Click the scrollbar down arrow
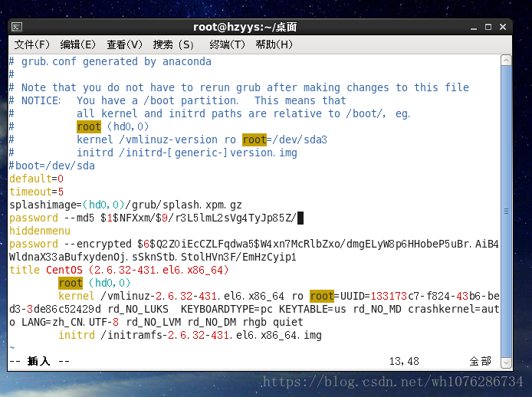The image size is (532, 397). pyautogui.click(x=506, y=363)
